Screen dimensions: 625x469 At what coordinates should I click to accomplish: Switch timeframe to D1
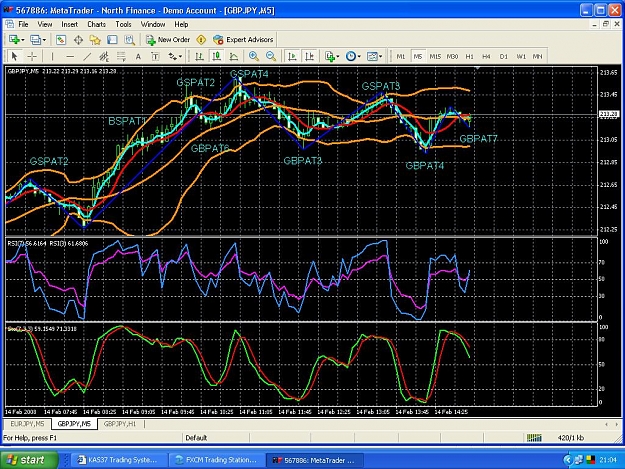click(x=504, y=56)
